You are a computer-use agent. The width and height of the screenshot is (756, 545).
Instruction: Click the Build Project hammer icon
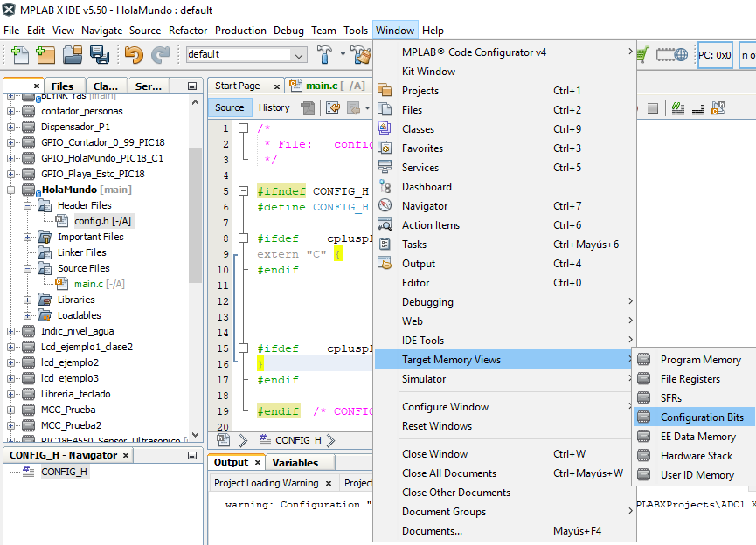point(324,54)
